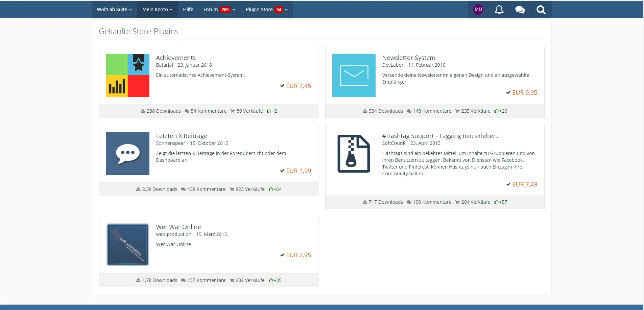Click cart icon beside 823 Verkäufe
Viewport: 644px width, 310px height.
[232, 189]
